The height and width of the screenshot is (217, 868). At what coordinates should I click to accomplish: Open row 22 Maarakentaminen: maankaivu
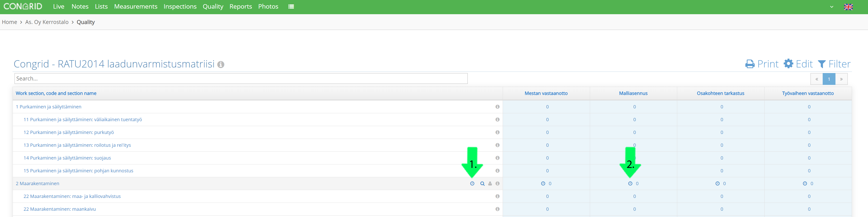[60, 209]
